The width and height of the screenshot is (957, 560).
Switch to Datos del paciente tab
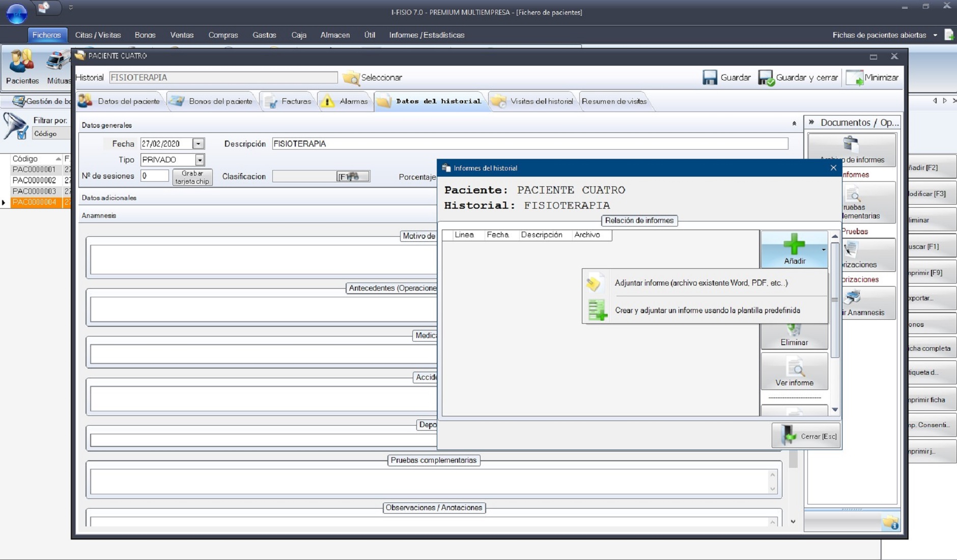121,101
